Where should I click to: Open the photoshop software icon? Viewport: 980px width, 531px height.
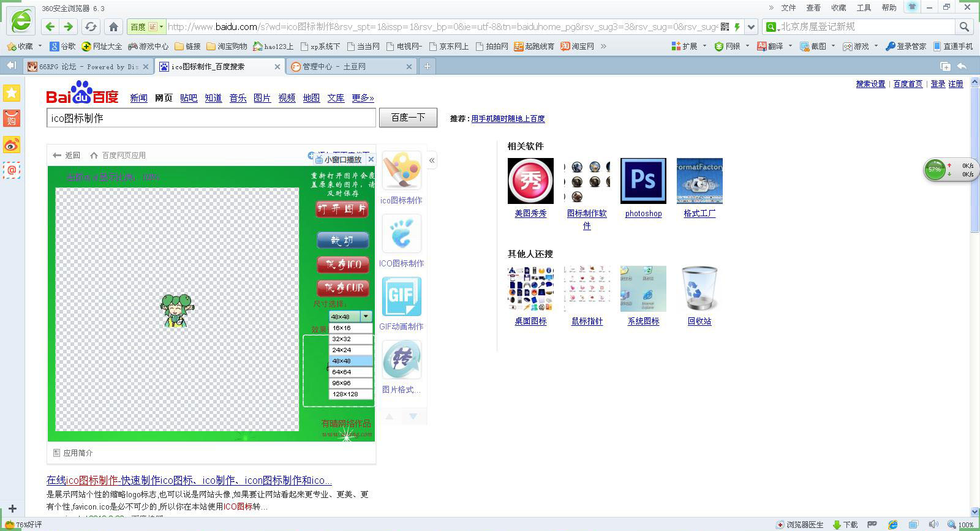pos(643,181)
